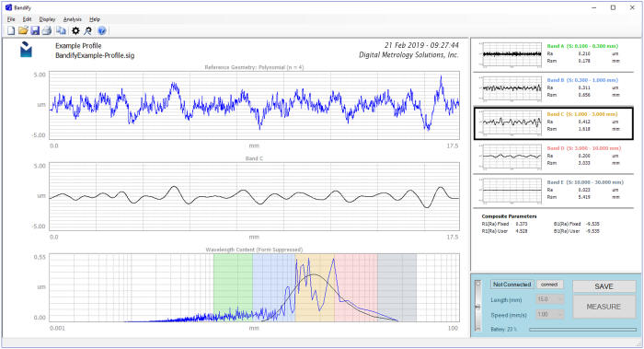Screen dimensions: 644x349
Task: Open the Analysis menu
Action: (x=73, y=19)
